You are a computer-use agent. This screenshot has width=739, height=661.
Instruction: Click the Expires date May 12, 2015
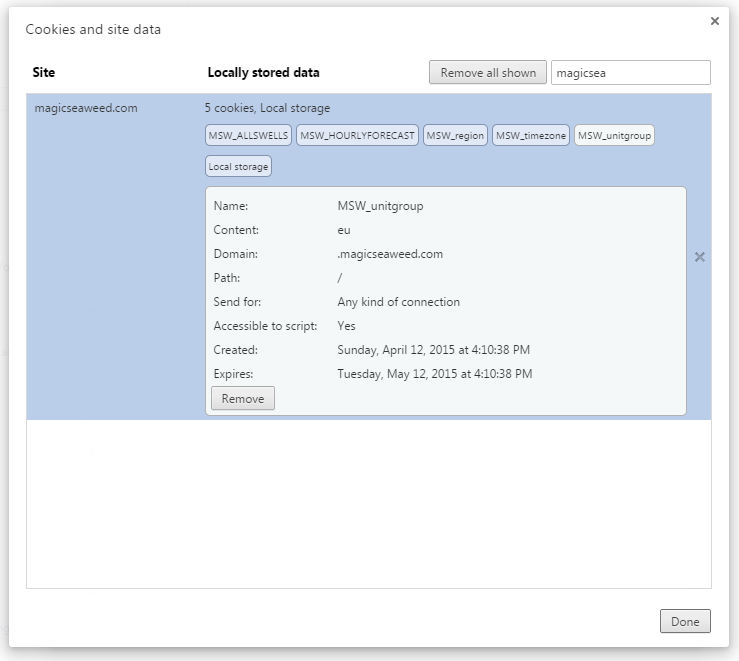435,374
